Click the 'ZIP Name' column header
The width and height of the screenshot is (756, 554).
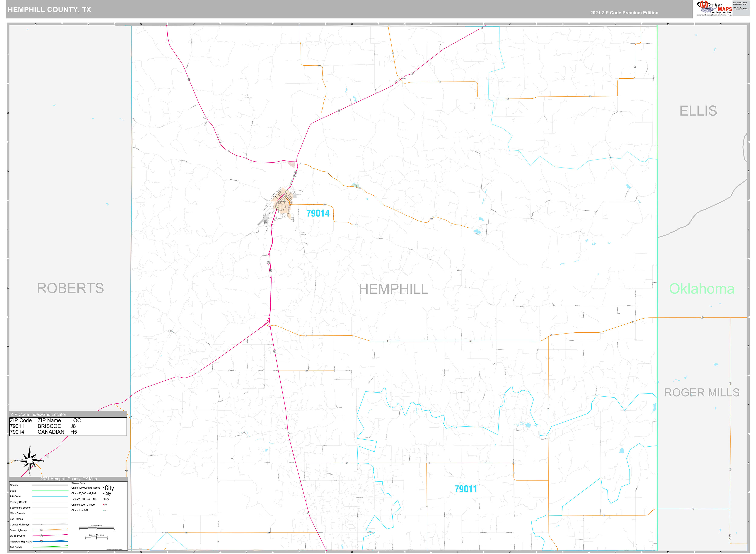[49, 421]
